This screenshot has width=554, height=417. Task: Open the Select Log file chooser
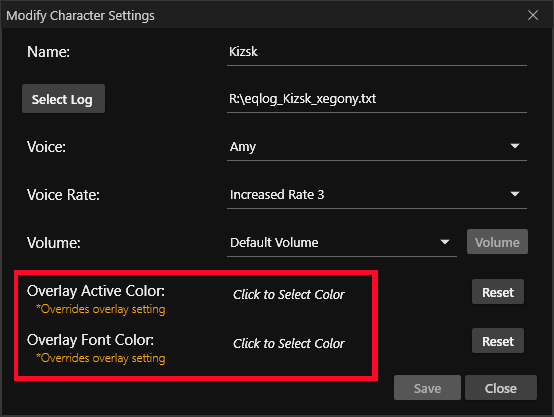tap(63, 99)
